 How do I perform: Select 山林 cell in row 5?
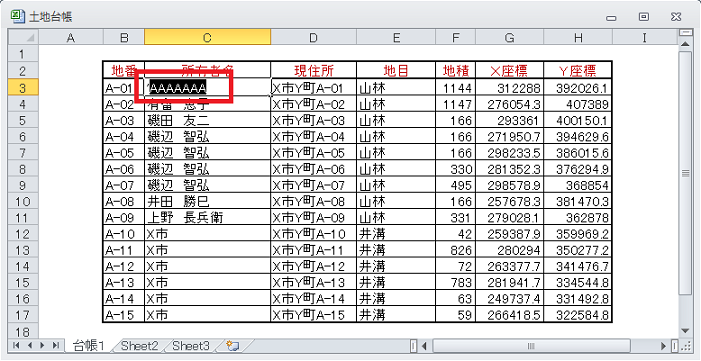[396, 120]
